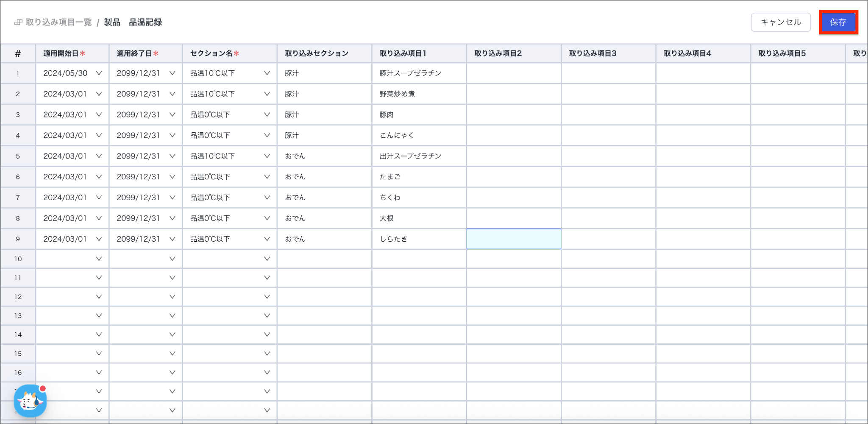Select the cell たまご
868x424 pixels.
pyautogui.click(x=419, y=177)
